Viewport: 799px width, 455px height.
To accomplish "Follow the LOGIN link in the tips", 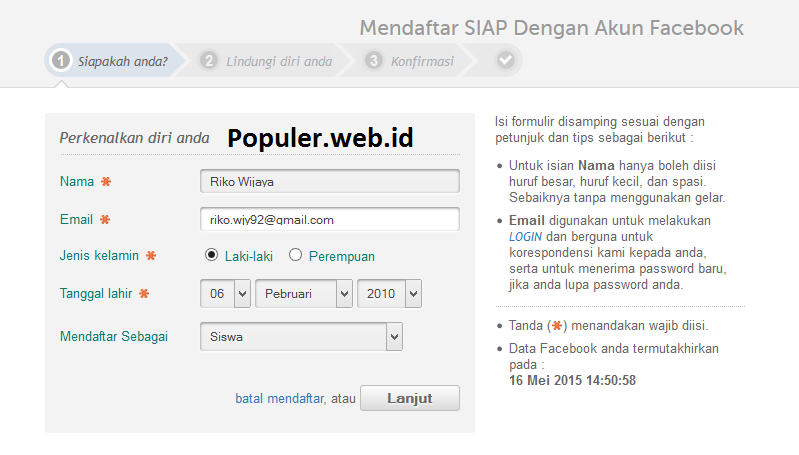I will (525, 237).
